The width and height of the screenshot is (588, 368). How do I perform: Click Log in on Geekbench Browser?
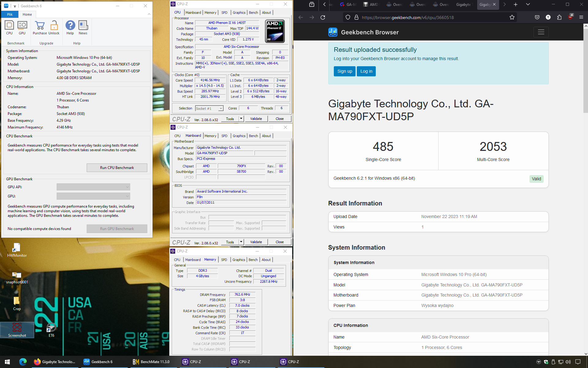(366, 71)
